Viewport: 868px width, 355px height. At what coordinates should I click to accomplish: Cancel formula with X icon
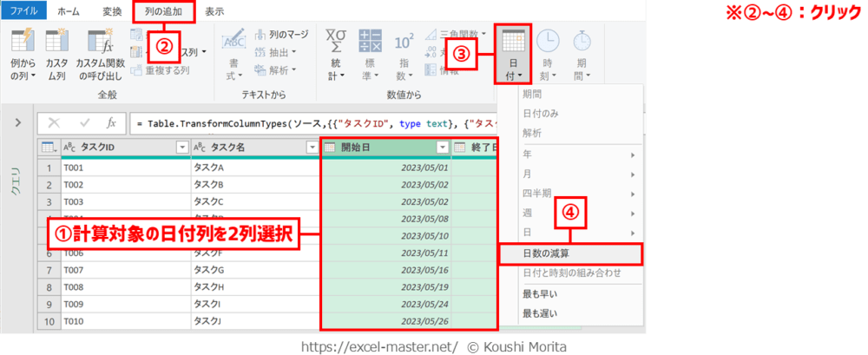(55, 123)
